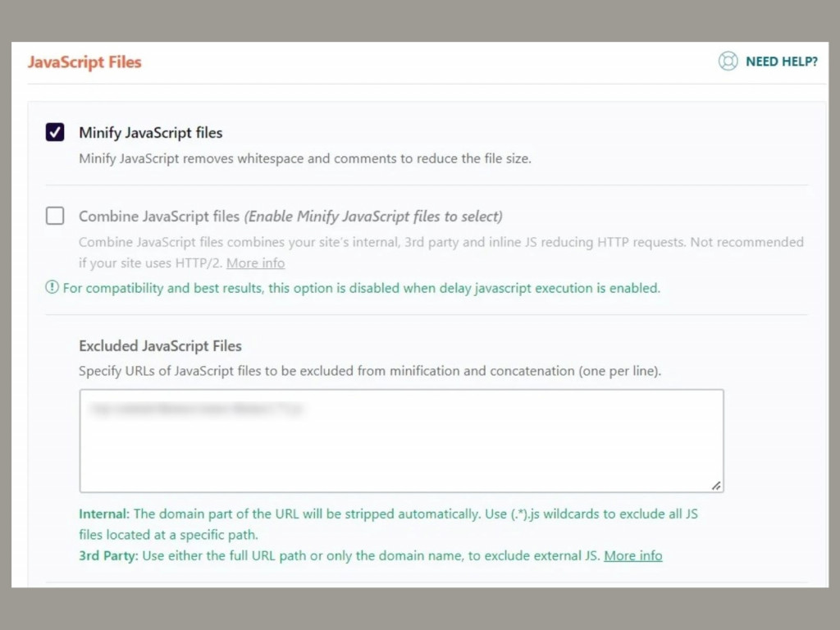Open More info about excluding 3rd party JS
This screenshot has width=840, height=630.
click(632, 555)
